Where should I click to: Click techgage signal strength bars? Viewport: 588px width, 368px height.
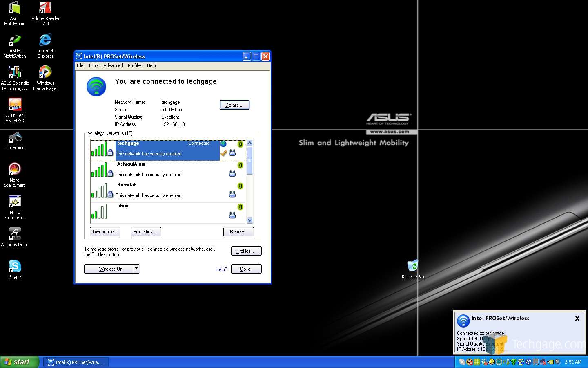point(99,149)
